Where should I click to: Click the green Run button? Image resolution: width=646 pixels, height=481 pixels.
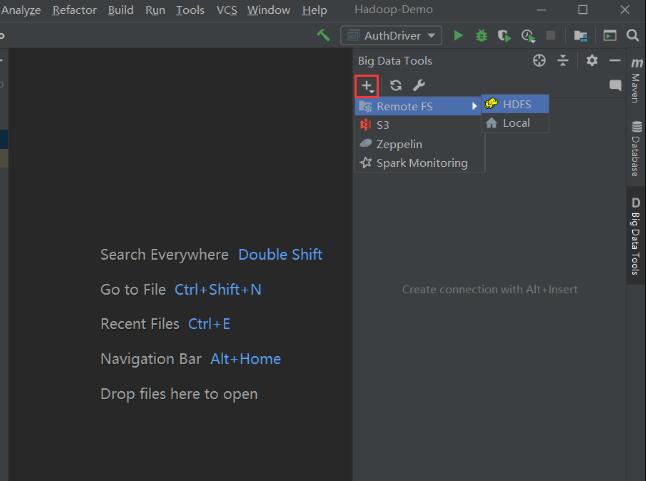click(458, 36)
